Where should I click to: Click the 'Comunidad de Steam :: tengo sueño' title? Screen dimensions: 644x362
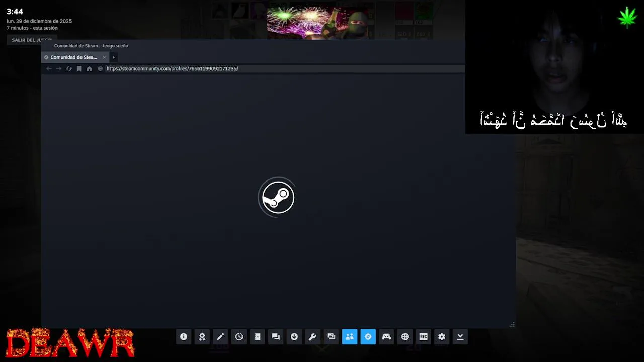pyautogui.click(x=91, y=46)
